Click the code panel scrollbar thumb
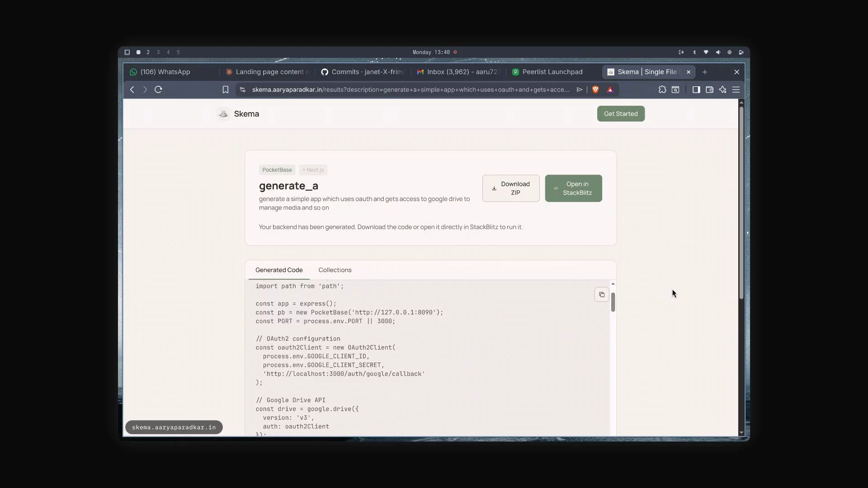 (x=613, y=302)
